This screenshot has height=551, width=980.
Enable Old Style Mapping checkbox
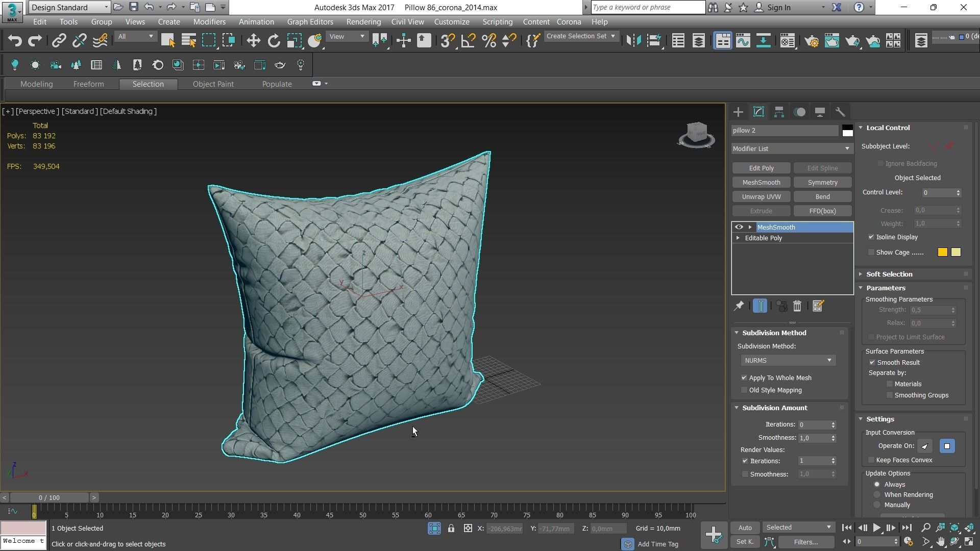(744, 390)
